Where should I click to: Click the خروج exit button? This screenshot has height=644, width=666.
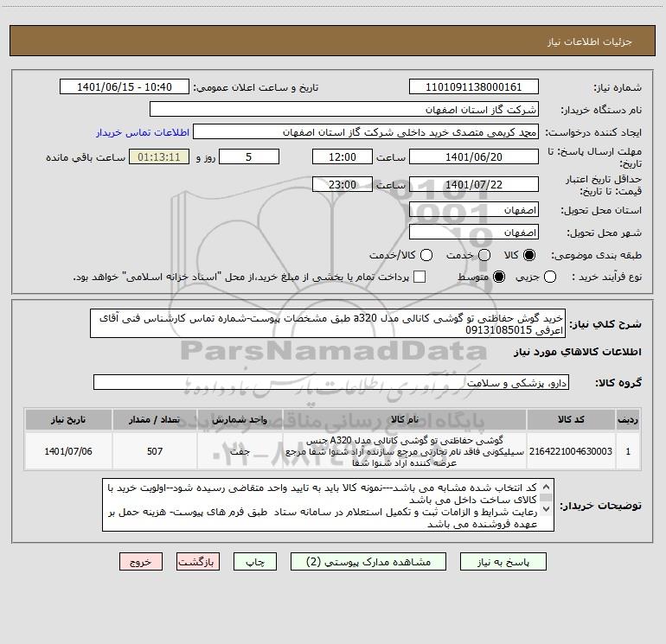click(x=141, y=562)
